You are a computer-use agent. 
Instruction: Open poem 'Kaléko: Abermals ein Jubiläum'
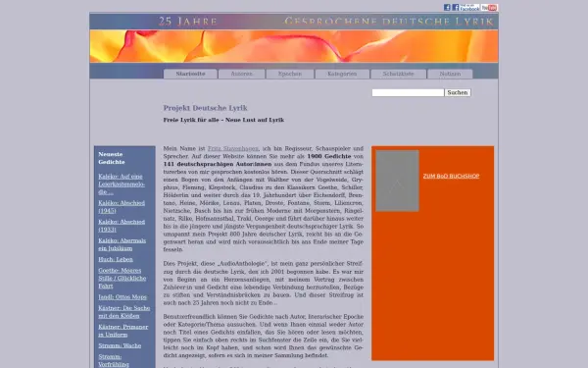click(x=122, y=244)
